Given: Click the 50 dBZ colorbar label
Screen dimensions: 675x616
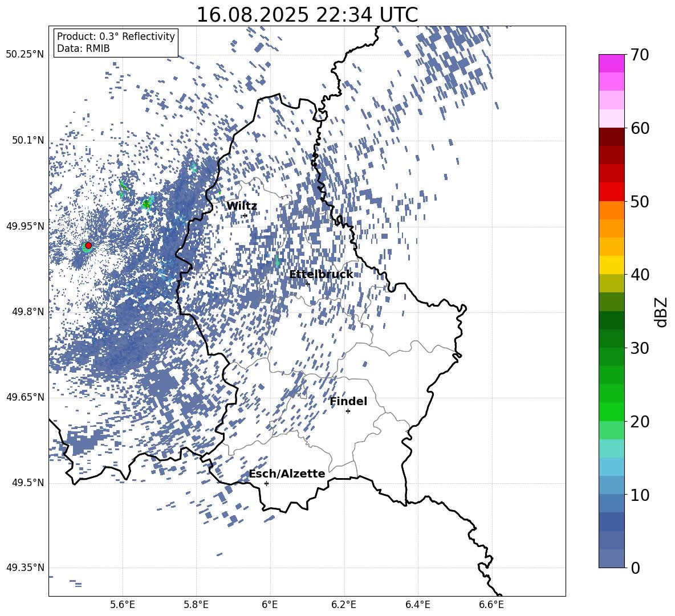Looking at the screenshot, I should pyautogui.click(x=640, y=201).
